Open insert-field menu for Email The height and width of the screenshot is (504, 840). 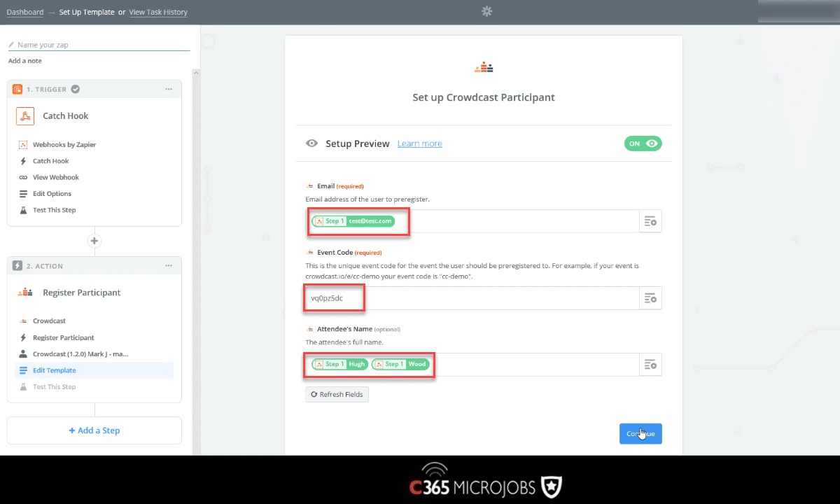click(651, 221)
